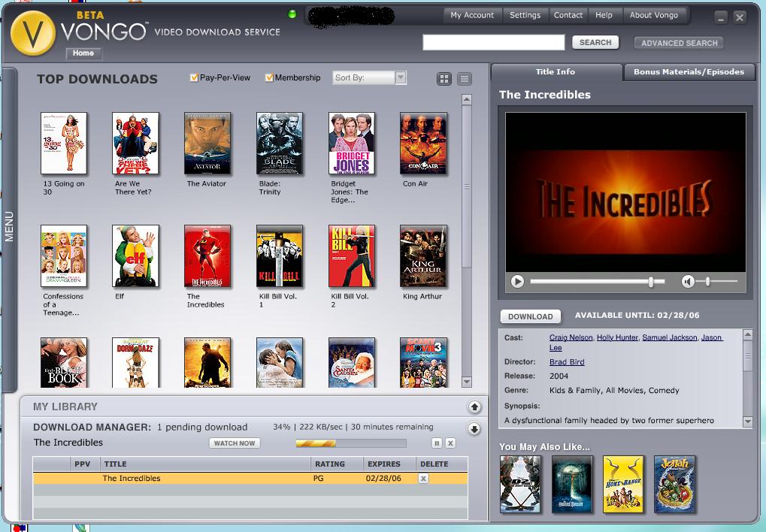Click the DOWNLOAD button

(531, 316)
